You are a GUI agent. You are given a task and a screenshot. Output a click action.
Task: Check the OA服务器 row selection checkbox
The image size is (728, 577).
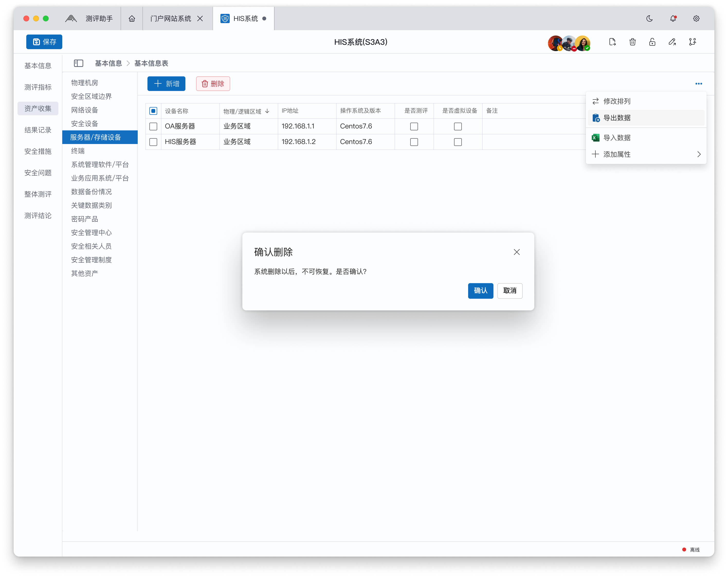click(x=153, y=126)
